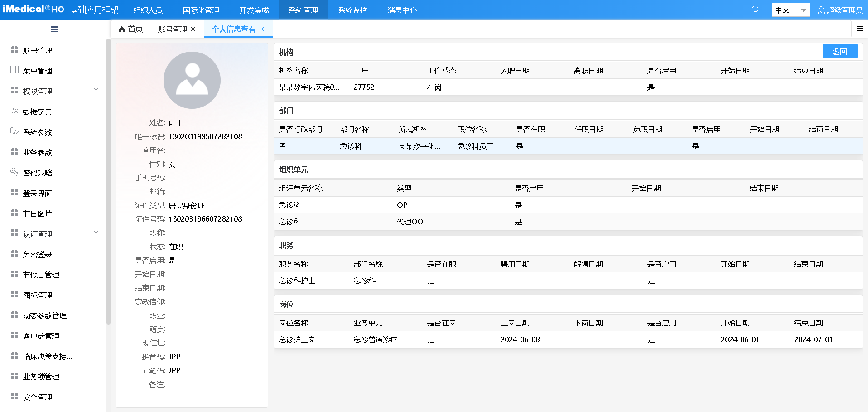Open 菜单管理 via its grid icon

pyautogui.click(x=14, y=70)
